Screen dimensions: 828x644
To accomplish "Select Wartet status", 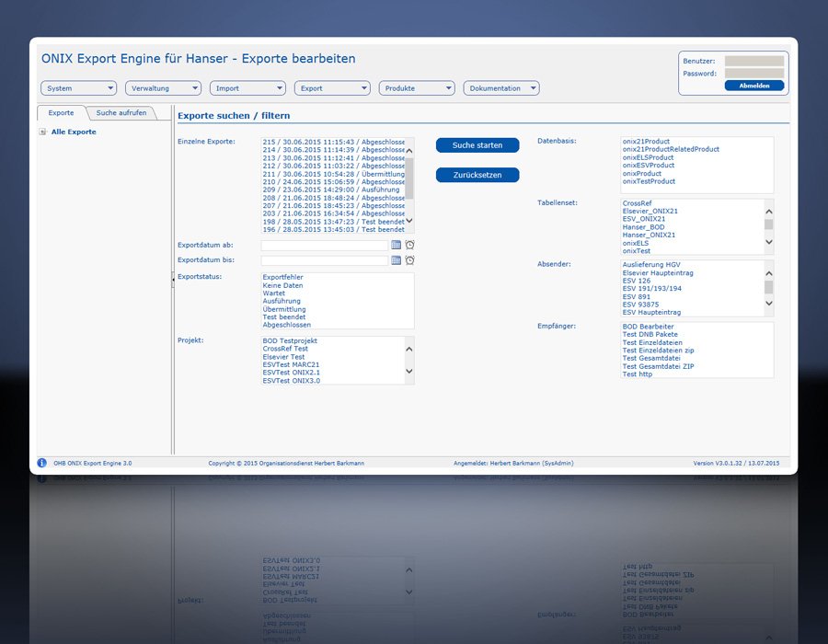I will point(273,293).
